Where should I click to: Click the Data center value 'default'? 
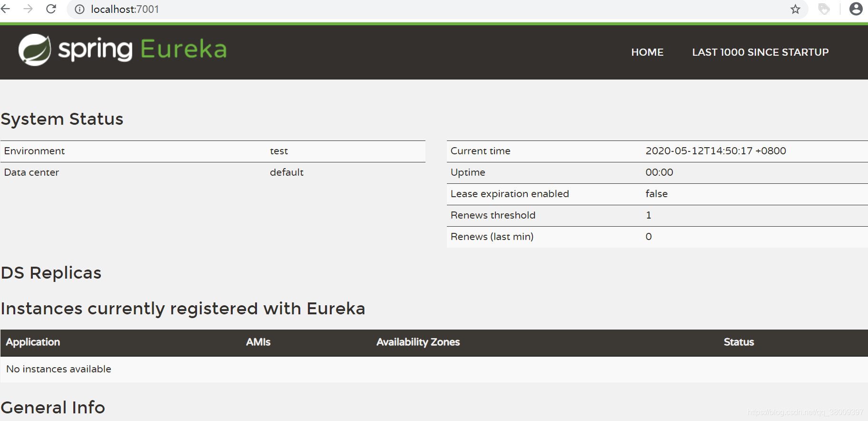coord(286,172)
